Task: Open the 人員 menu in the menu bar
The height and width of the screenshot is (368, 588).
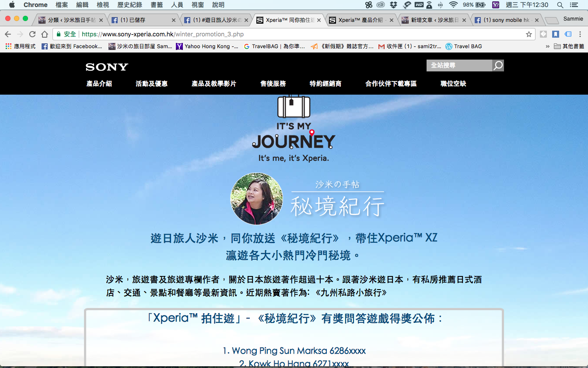Action: pos(177,5)
